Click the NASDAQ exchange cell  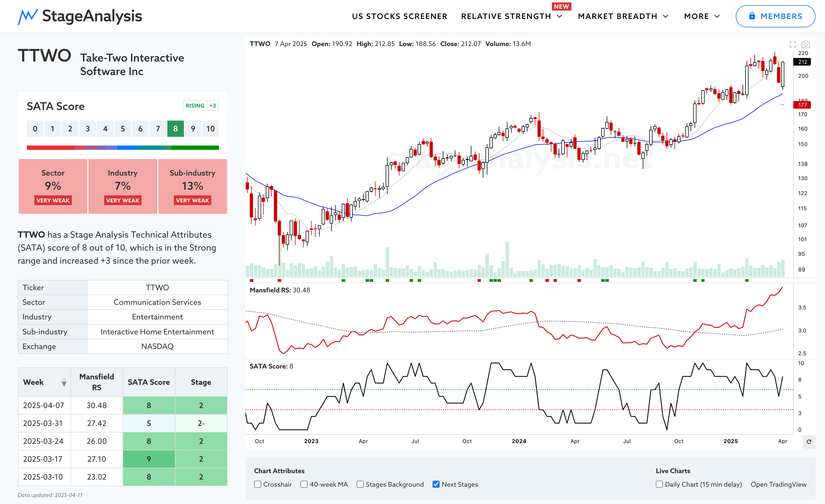coord(157,347)
